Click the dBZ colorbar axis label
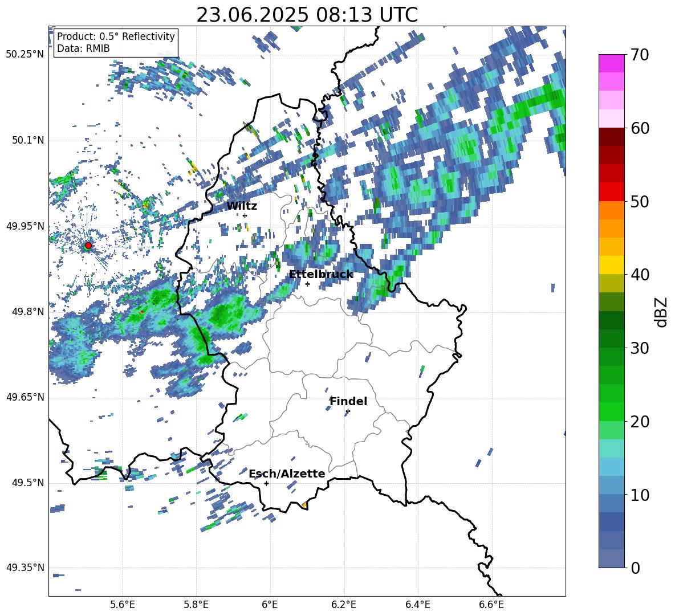Viewport: 675px width, 616px height. (x=662, y=312)
